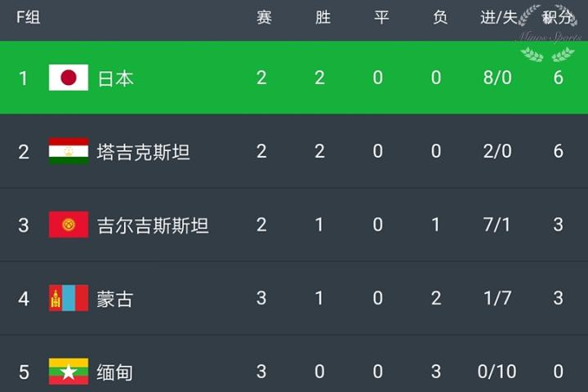Open the 缅甸 team page

(115, 372)
